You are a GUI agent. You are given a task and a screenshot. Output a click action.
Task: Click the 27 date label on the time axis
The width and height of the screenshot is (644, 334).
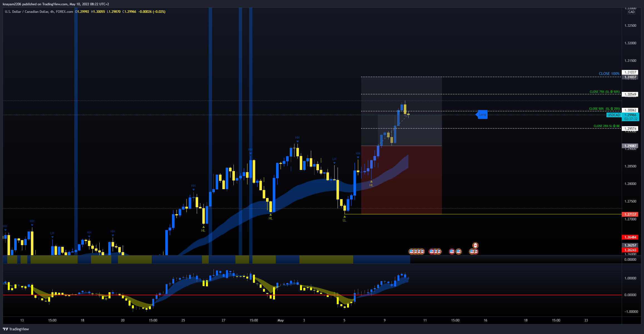pos(223,320)
